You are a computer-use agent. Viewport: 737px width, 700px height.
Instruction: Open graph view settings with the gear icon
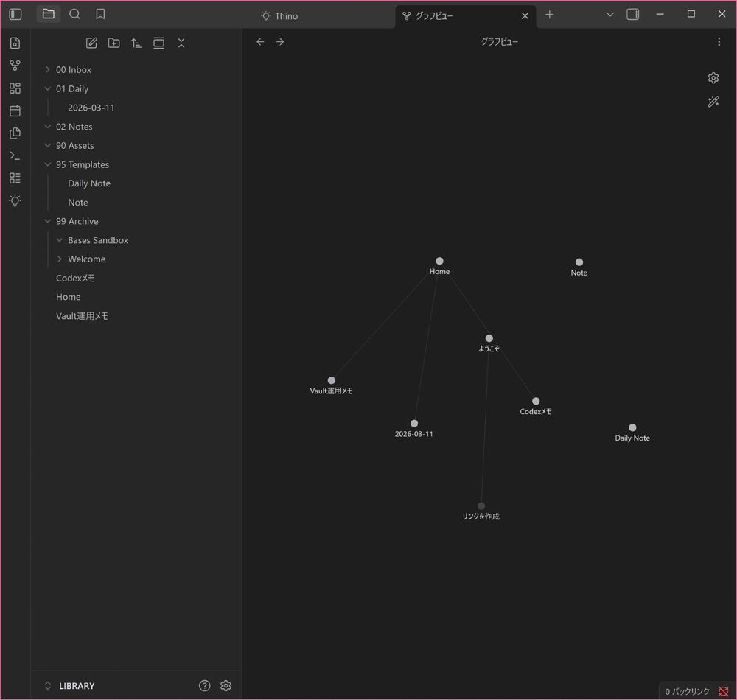(x=713, y=77)
